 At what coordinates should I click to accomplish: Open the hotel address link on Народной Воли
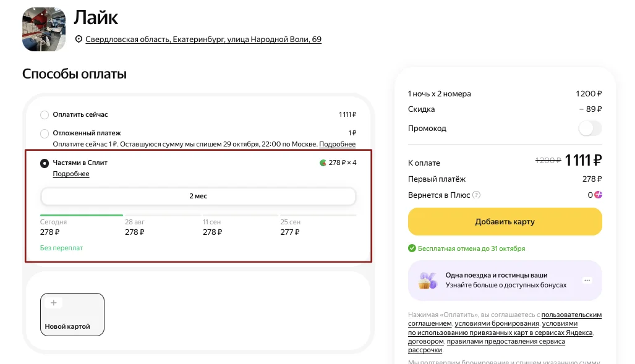[203, 40]
